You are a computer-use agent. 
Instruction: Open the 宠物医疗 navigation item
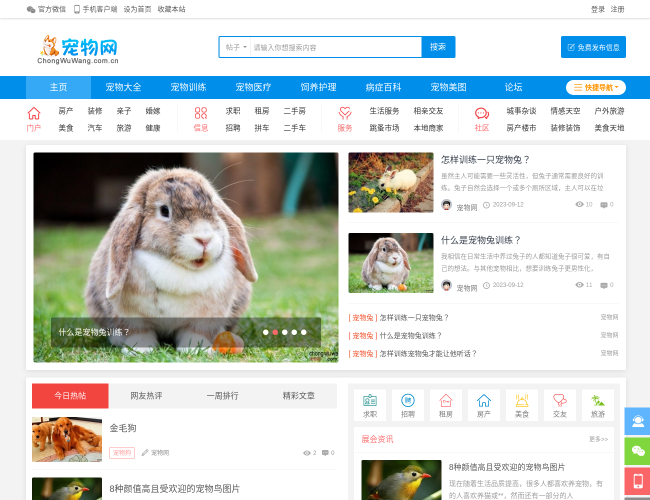[x=253, y=87]
